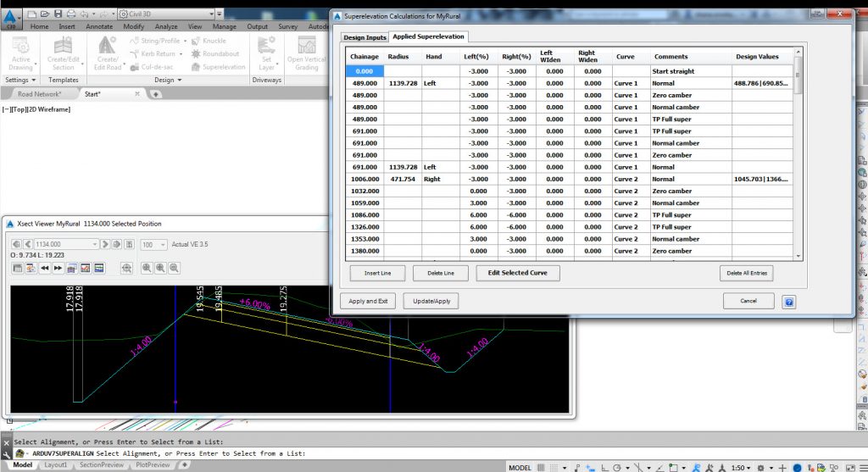The height and width of the screenshot is (472, 868).
Task: Toggle snap mode in status bar
Action: tap(554, 468)
